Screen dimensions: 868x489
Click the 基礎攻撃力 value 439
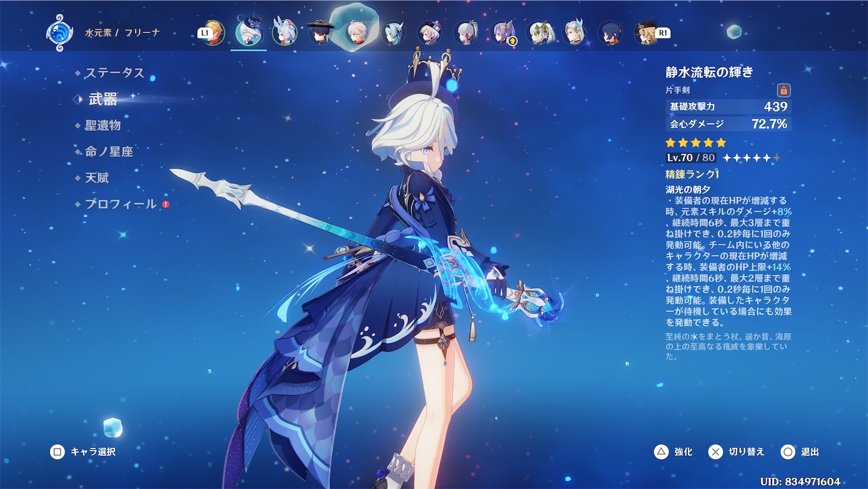[776, 107]
